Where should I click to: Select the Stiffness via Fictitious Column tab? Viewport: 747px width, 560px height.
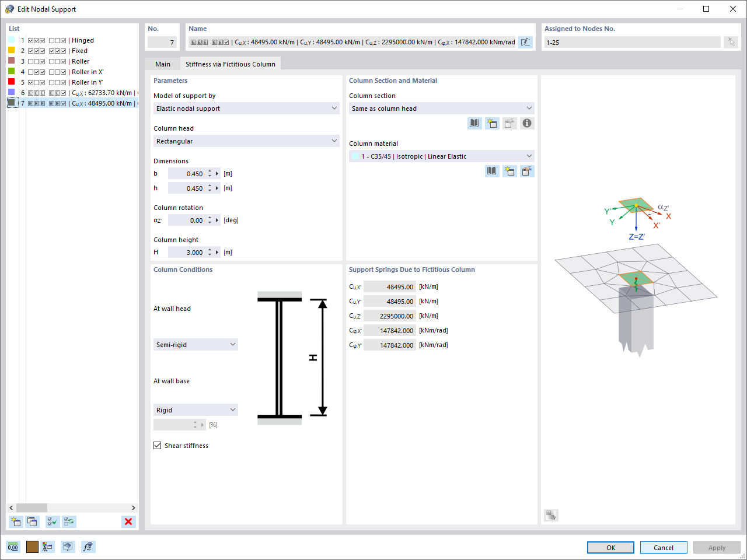pos(231,64)
